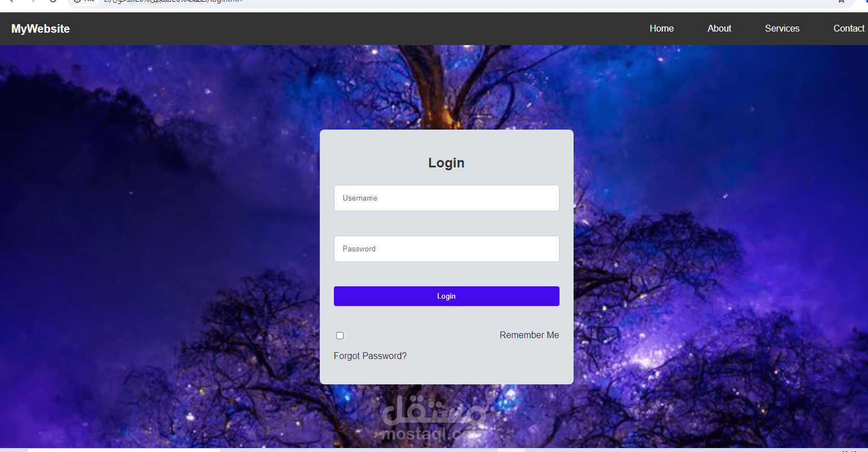868x452 pixels.
Task: Click the purple Login button
Action: pos(447,296)
